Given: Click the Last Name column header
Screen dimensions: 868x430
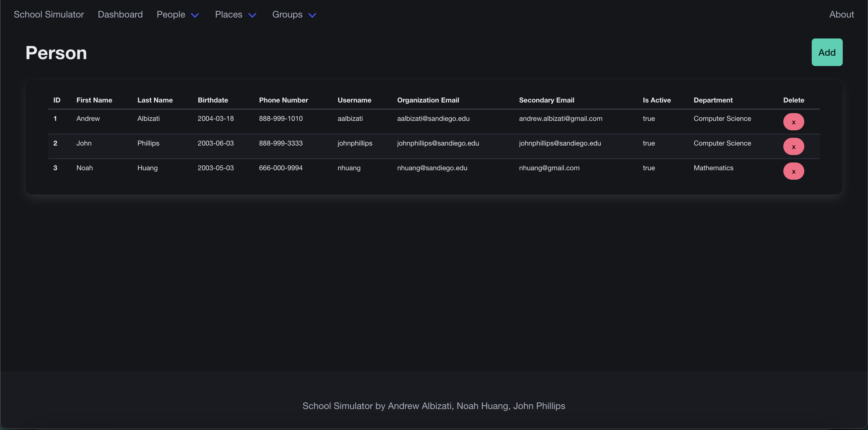Looking at the screenshot, I should tap(155, 100).
